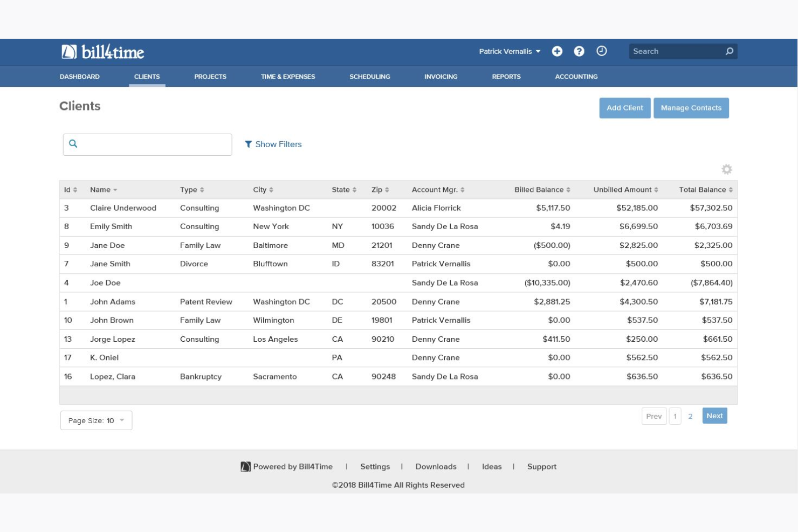Click Alicia Florrick account manager cell

[436, 208]
